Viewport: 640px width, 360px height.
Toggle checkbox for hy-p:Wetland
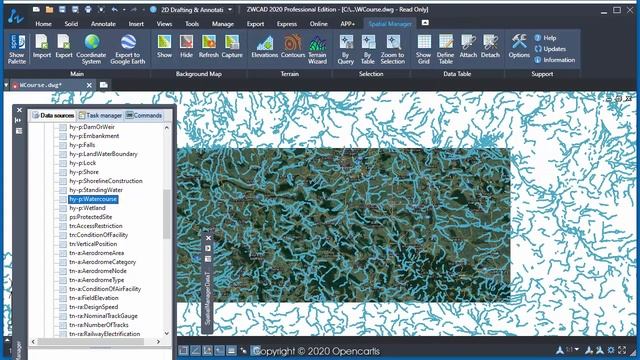(x=63, y=208)
